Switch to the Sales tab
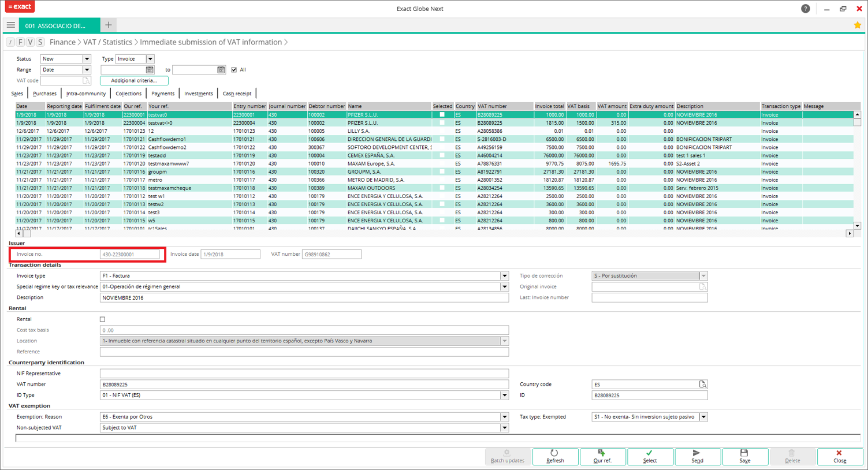Image resolution: width=868 pixels, height=470 pixels. coord(17,94)
